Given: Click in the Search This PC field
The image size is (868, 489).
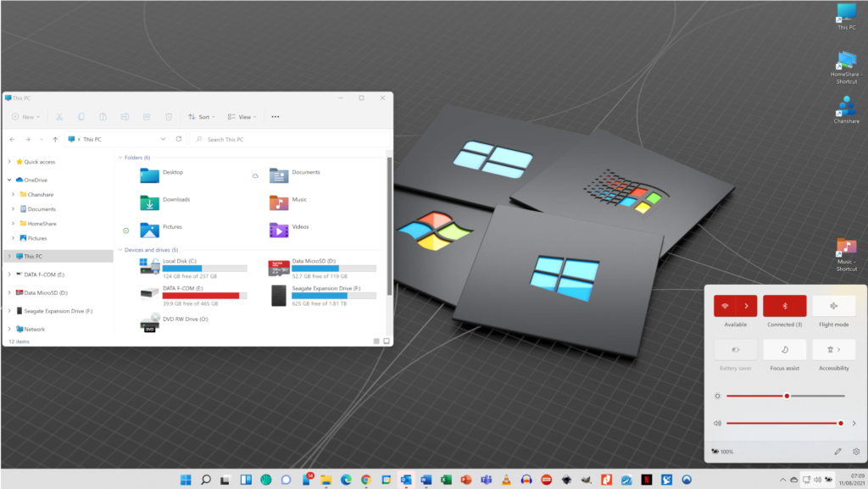Looking at the screenshot, I should coord(290,139).
